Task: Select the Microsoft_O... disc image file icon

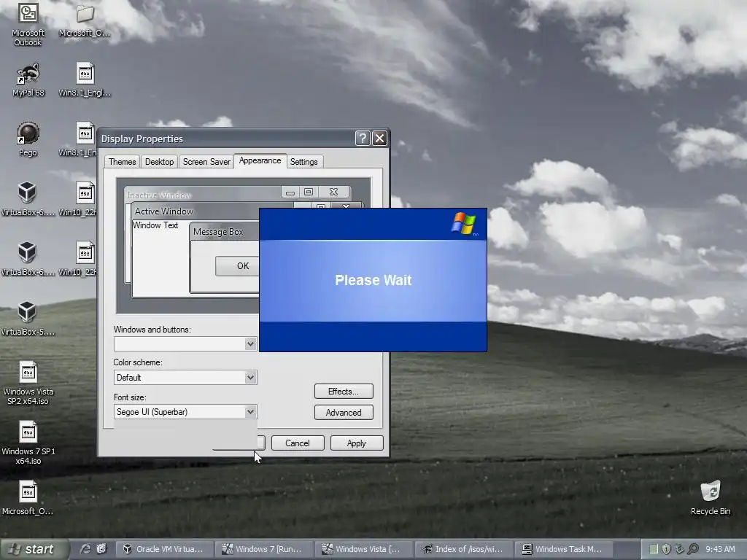Action: click(28, 498)
